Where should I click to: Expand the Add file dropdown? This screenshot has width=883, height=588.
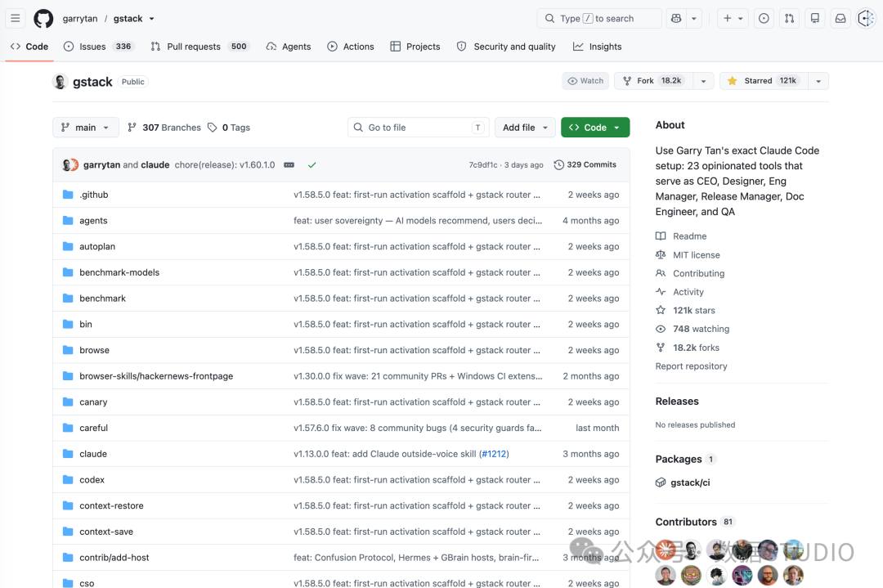coord(525,128)
